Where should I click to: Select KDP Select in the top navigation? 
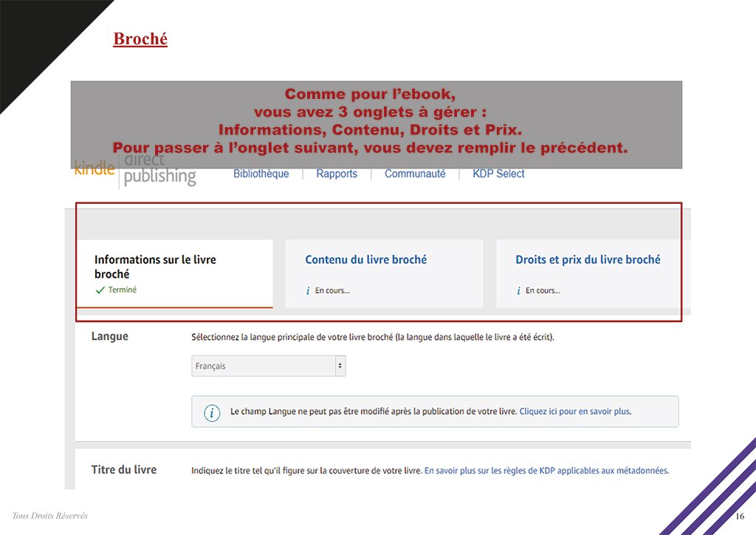tap(498, 174)
